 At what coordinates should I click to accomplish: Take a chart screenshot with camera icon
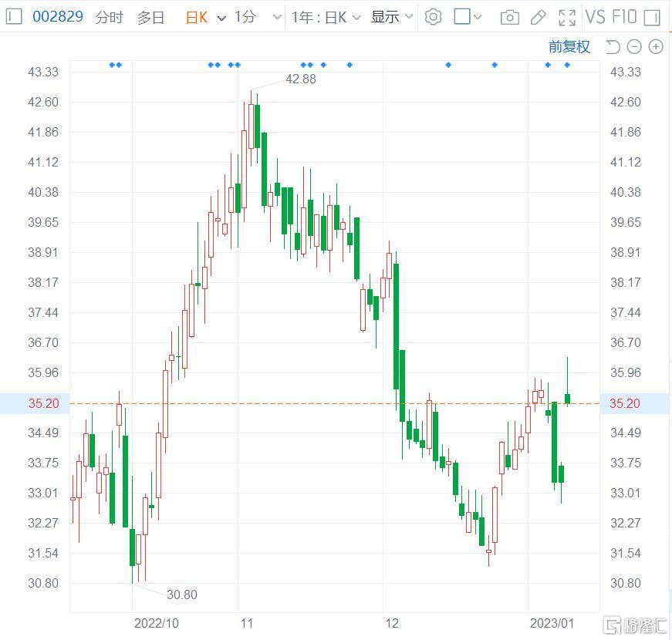(509, 18)
